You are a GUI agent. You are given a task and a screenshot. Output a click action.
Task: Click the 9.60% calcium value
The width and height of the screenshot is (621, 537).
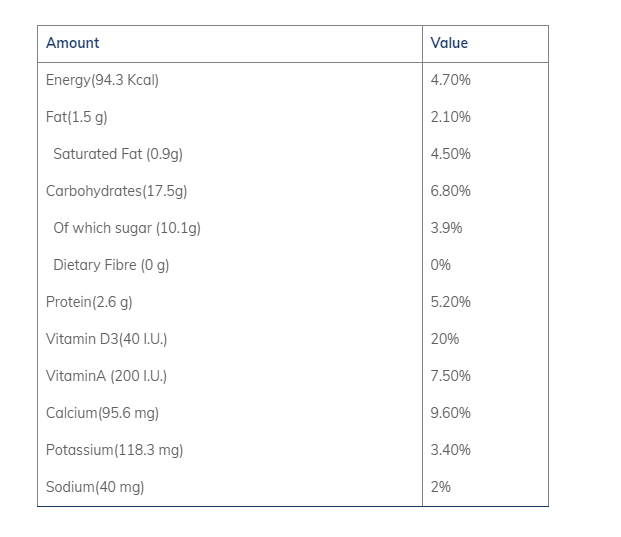(x=450, y=413)
